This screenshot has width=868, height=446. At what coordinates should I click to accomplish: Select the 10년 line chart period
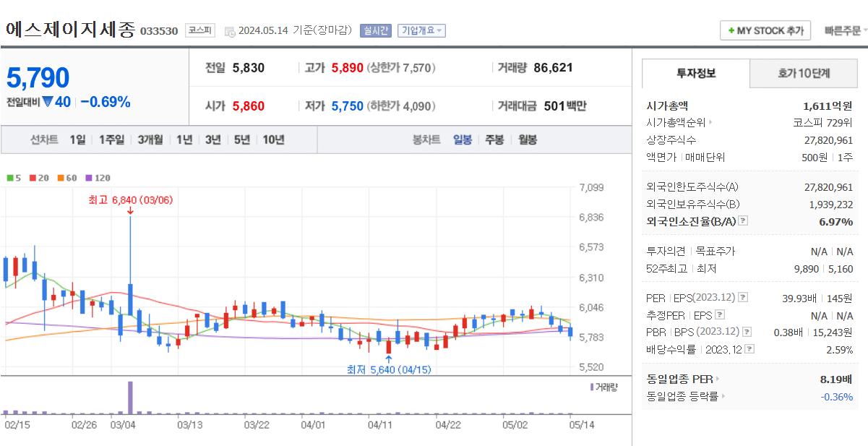273,140
